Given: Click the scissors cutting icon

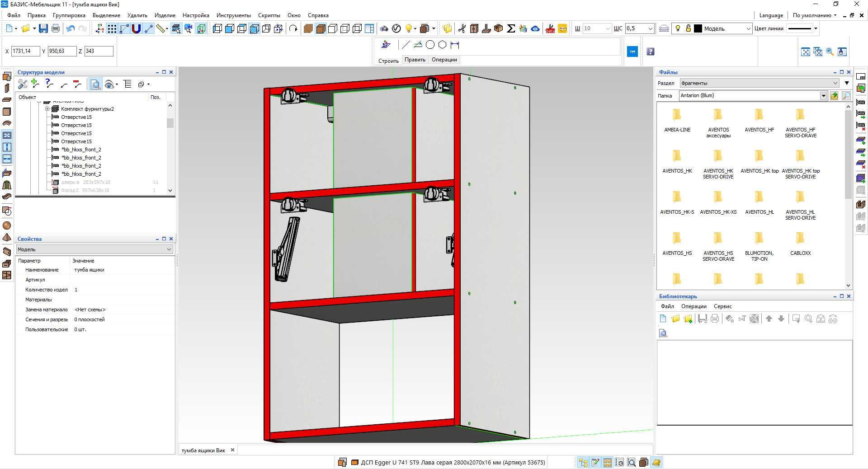Looking at the screenshot, I should [x=462, y=28].
